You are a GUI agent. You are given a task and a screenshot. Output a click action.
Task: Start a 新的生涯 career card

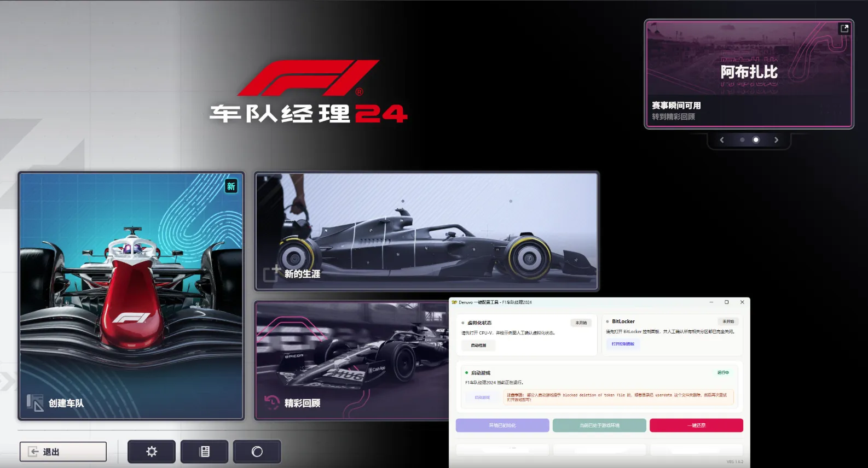(x=427, y=231)
